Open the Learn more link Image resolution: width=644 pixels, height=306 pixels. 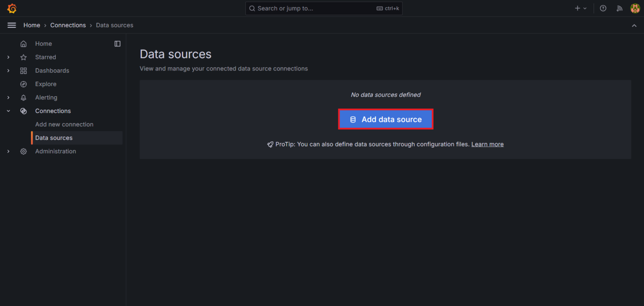pos(487,144)
